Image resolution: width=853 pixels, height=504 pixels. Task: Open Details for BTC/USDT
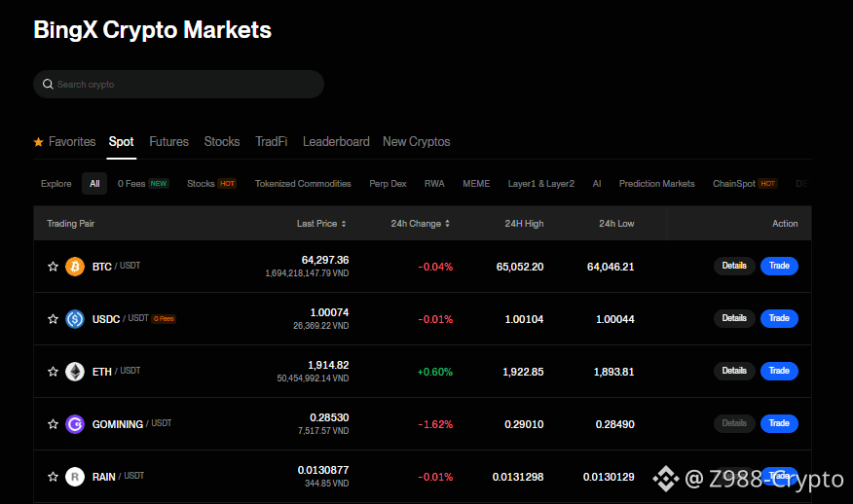click(734, 266)
